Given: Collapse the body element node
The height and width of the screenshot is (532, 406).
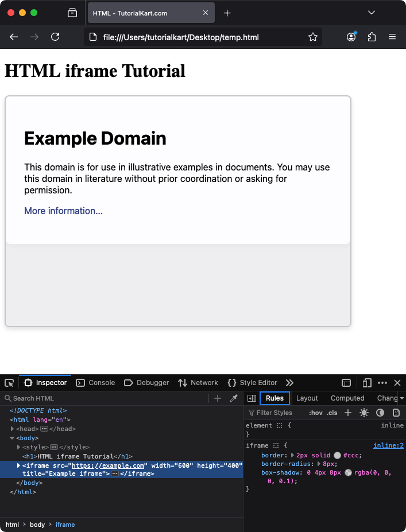Looking at the screenshot, I should point(12,438).
